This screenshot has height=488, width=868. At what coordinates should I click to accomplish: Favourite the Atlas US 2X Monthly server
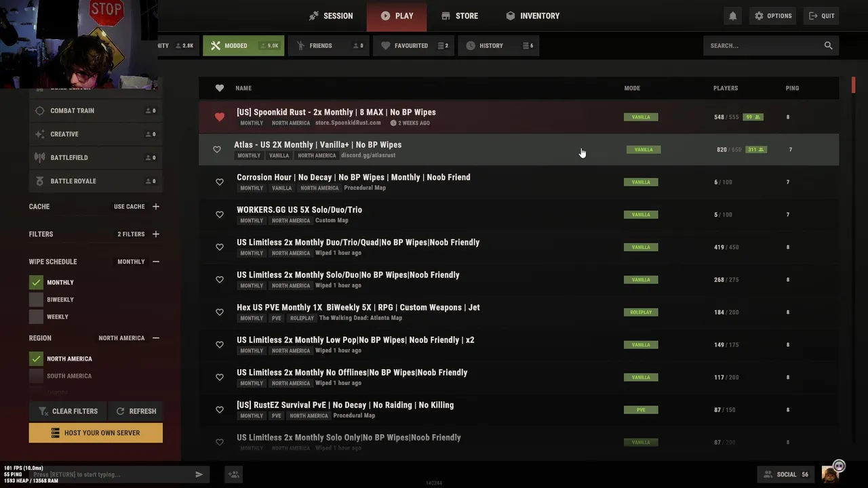217,149
